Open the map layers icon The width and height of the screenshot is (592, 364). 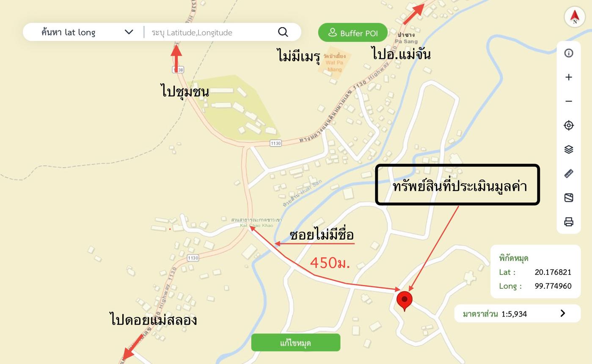tap(569, 149)
